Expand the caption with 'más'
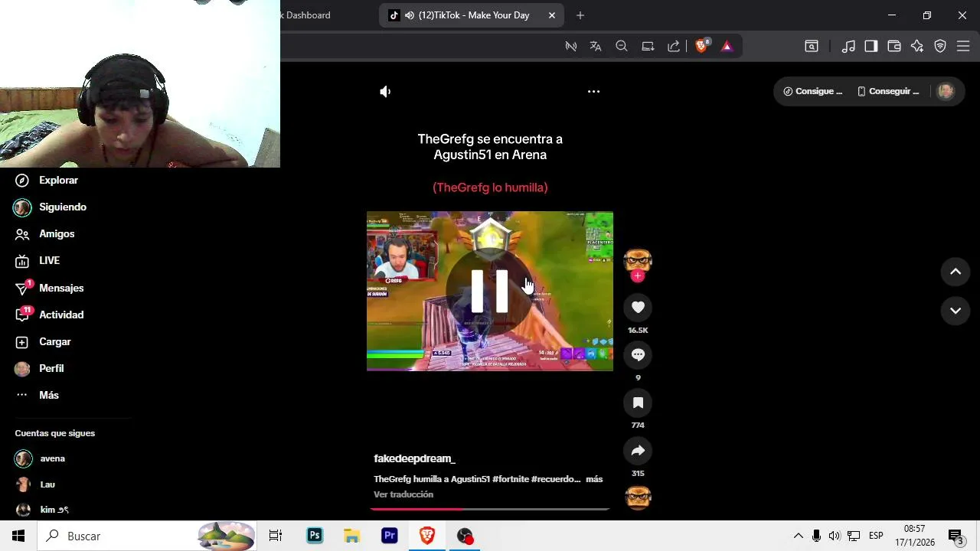The image size is (980, 551). tap(594, 479)
